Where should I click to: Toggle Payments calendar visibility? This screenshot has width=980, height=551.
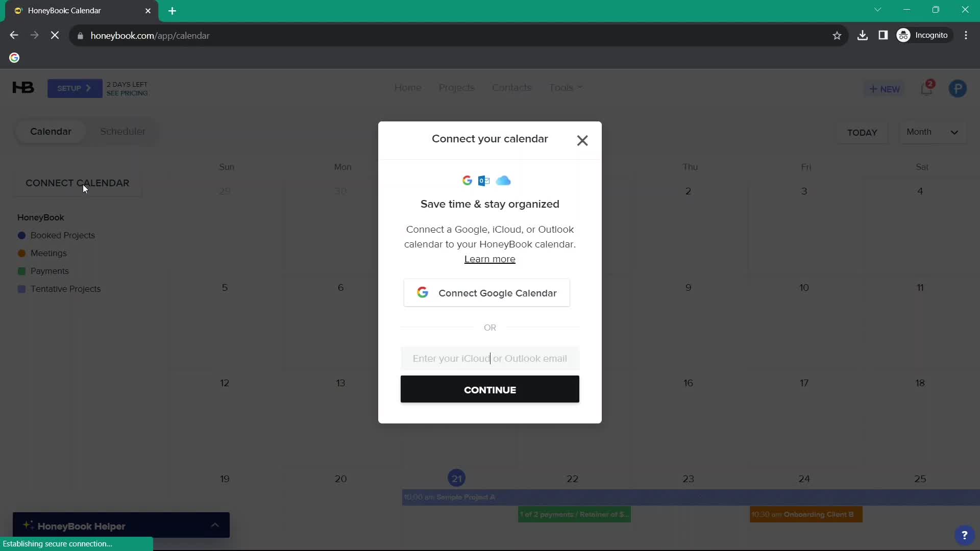(21, 271)
